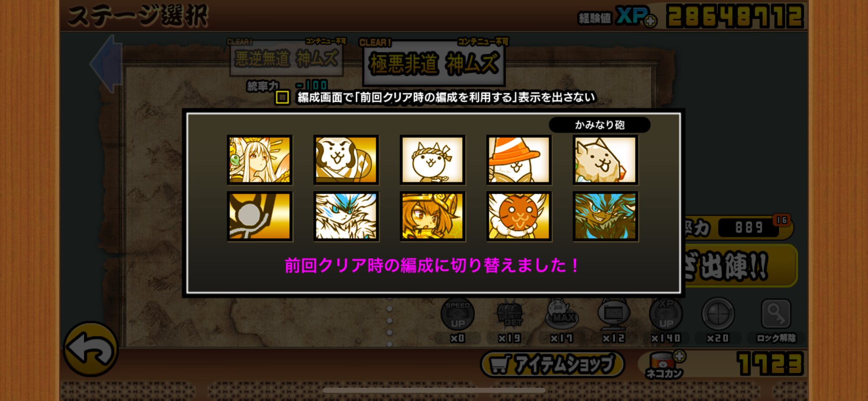Viewport: 868px width, 401px height.
Task: Tap the 出陣!! battle start button
Action: click(738, 265)
